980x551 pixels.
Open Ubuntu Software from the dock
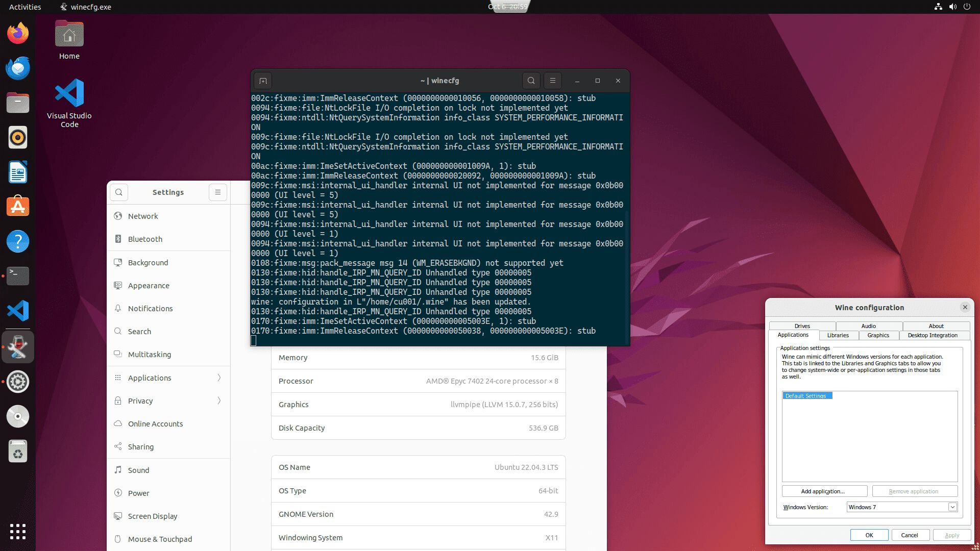[x=18, y=207]
